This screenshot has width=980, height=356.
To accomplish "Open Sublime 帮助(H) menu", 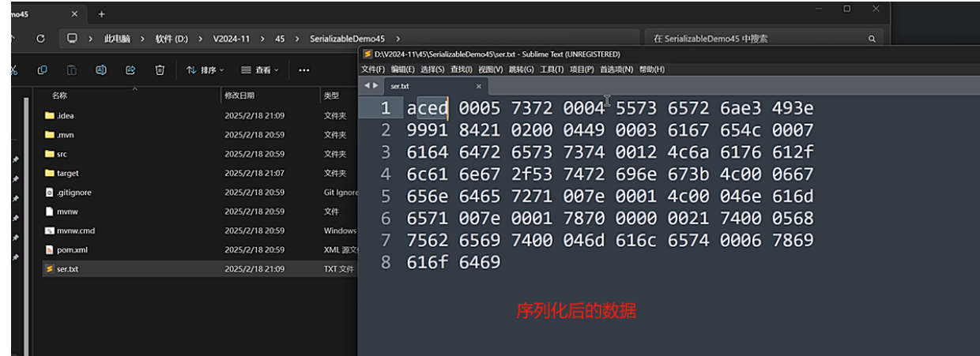I will coord(652,69).
